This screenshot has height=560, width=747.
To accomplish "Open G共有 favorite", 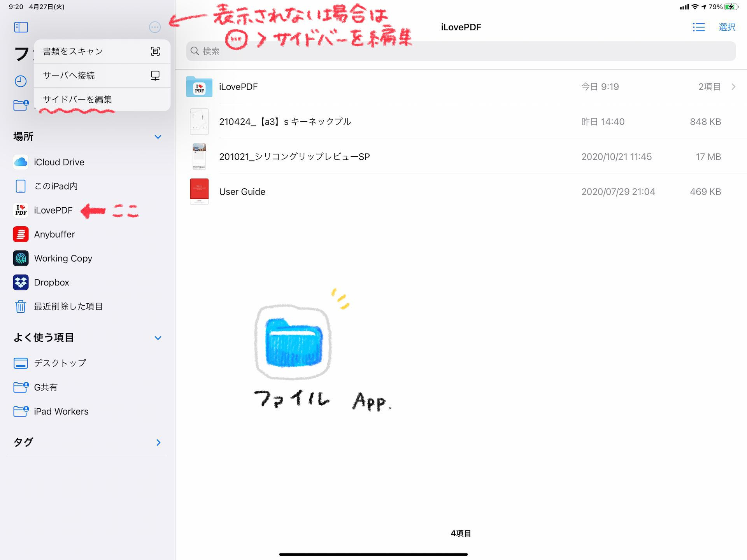I will (x=46, y=387).
